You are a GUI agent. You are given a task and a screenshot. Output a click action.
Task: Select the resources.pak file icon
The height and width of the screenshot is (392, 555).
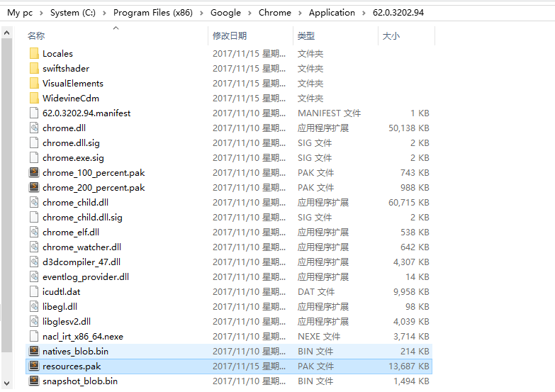coord(34,366)
